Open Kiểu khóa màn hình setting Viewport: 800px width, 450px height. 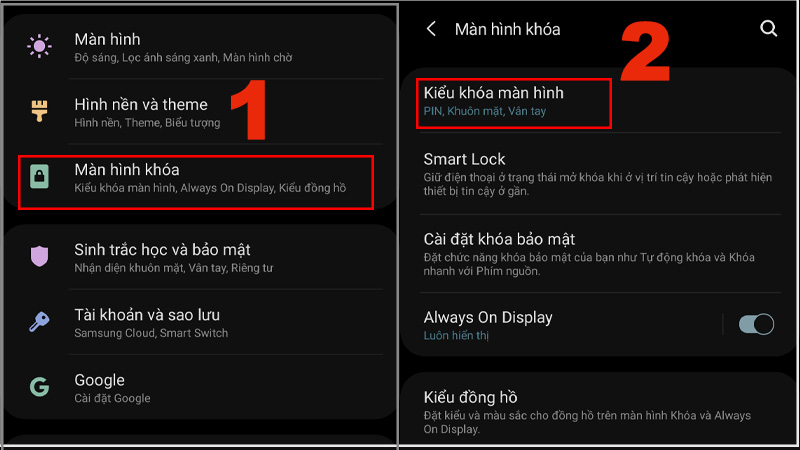point(514,103)
